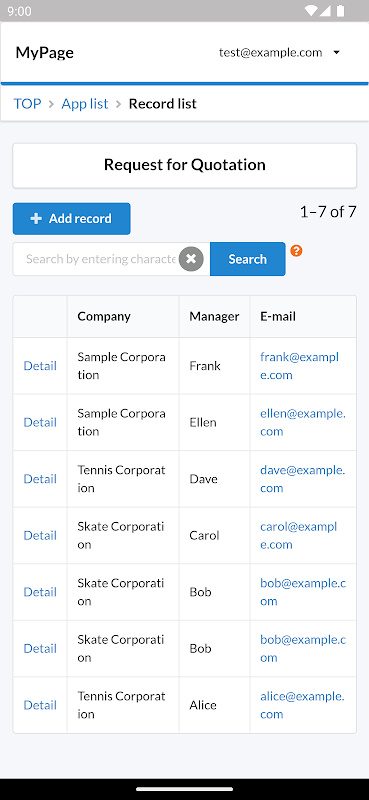
Task: Click the Search button
Action: (248, 259)
